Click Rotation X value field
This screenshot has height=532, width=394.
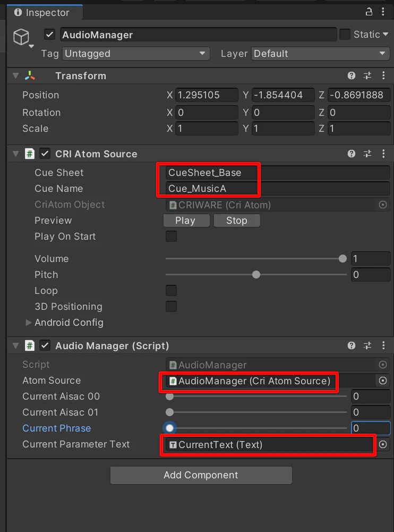pos(207,112)
